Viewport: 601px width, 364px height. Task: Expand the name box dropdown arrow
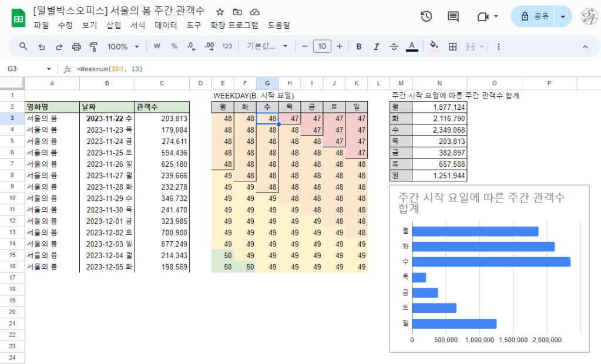point(49,69)
